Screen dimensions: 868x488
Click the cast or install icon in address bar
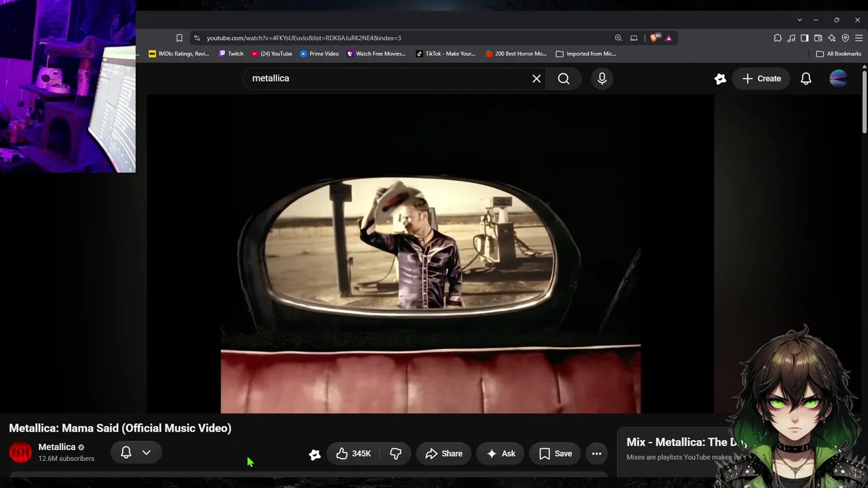point(634,38)
